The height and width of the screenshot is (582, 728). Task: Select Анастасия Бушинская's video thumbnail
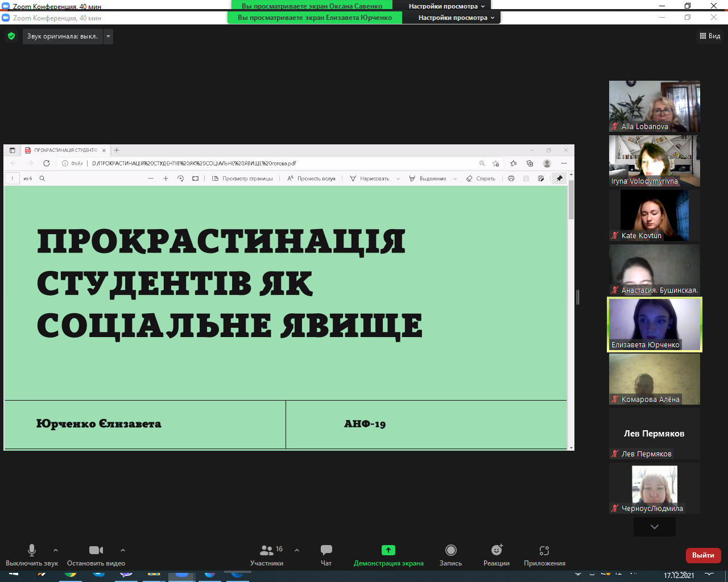[x=655, y=270]
